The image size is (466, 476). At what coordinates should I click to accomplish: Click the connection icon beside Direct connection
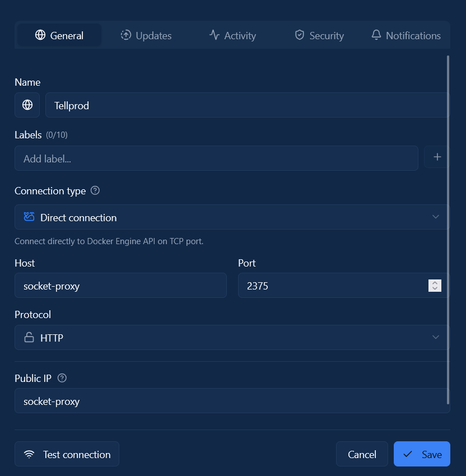tap(29, 217)
